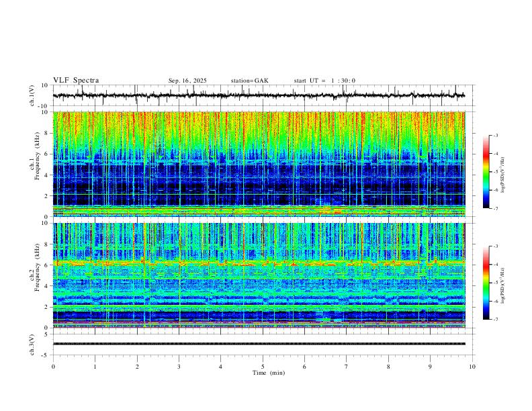
Task: Click the log(PSD) label beside ch.2 colorbar
Action: (x=503, y=285)
